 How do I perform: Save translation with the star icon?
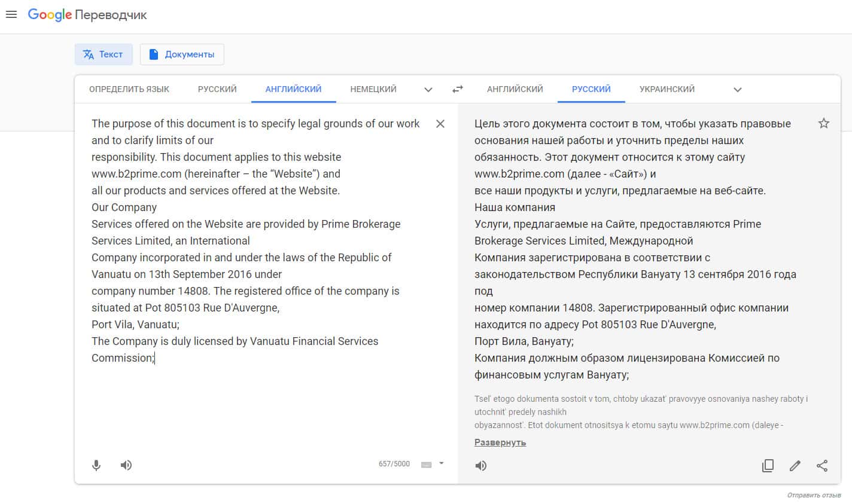[x=824, y=124]
